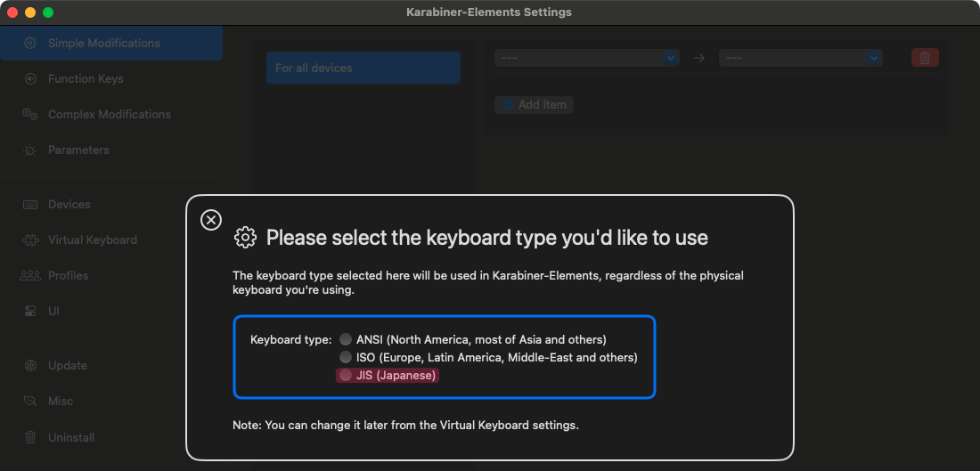Click Virtual Keyboard puzzle piece icon
The width and height of the screenshot is (980, 471).
click(x=30, y=240)
